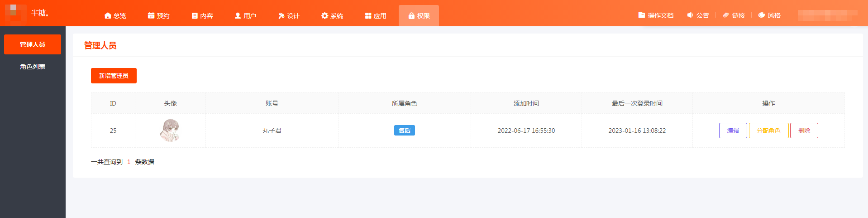Image resolution: width=868 pixels, height=218 pixels.
Task: Click the 头像 column header
Action: coord(171,103)
